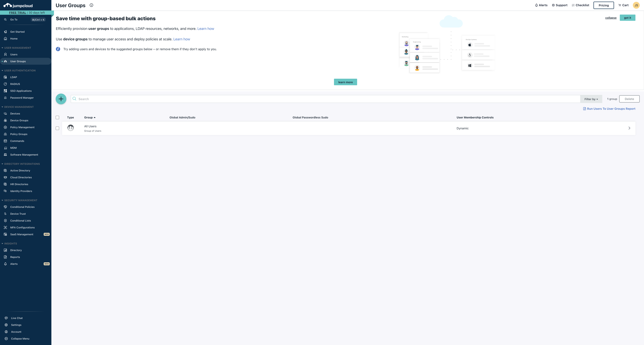Viewport: 644px width, 345px height.
Task: Click the Devices sidebar icon
Action: (5, 114)
